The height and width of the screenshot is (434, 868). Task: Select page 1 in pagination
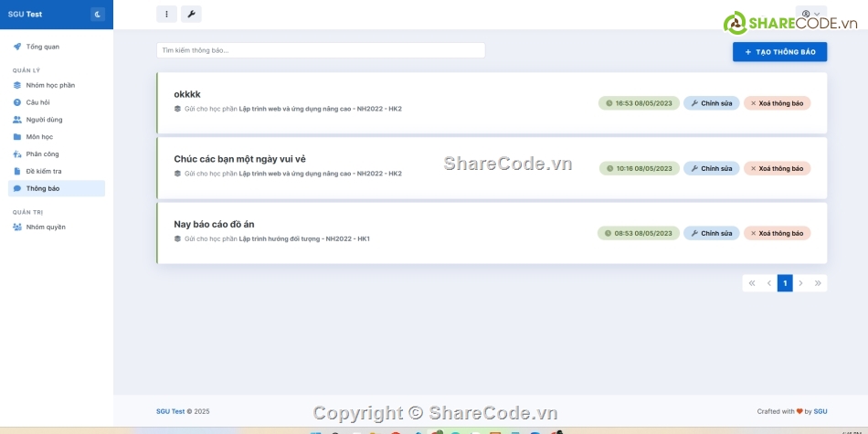point(785,283)
